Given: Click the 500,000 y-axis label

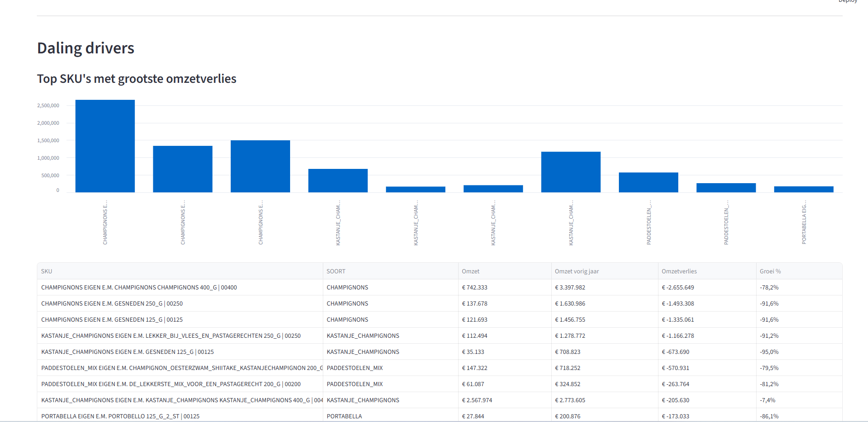Looking at the screenshot, I should (x=50, y=175).
